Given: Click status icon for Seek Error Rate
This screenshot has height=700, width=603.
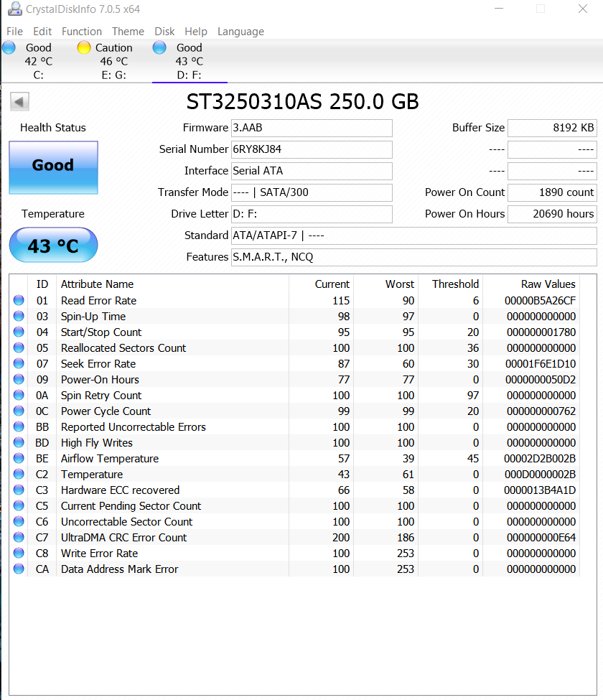Looking at the screenshot, I should pyautogui.click(x=19, y=363).
